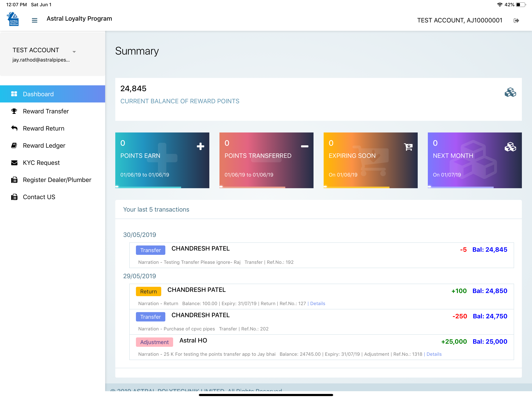Image resolution: width=532 pixels, height=399 pixels.
Task: Open the EXPIRING SOON card
Action: 370,160
